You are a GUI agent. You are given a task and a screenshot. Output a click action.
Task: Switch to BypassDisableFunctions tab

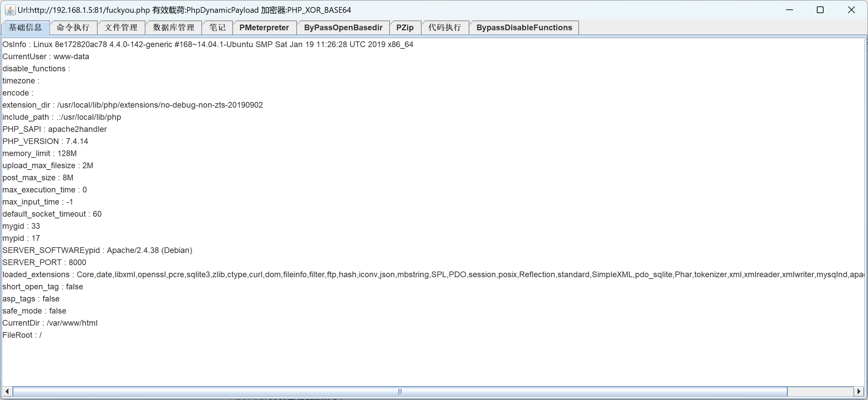[524, 28]
